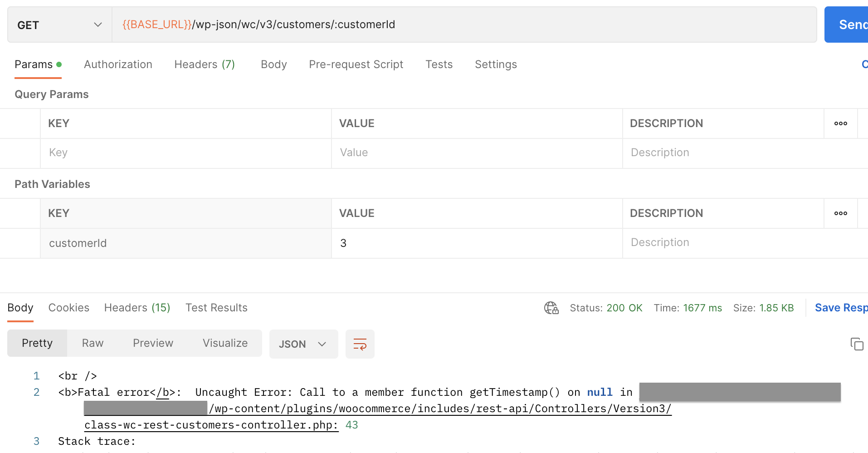Click the class-wc-rest-customers-controller.php link

tap(211, 425)
